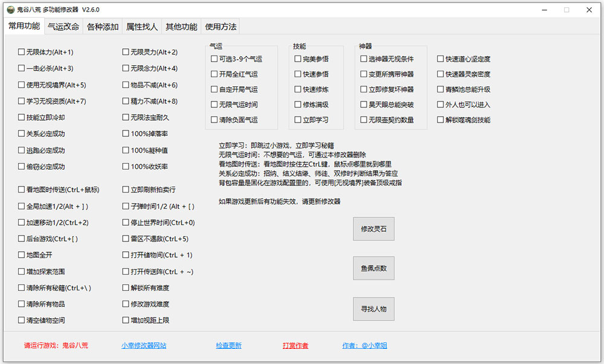
Task: Check 增加视距上限
Action: click(x=146, y=320)
